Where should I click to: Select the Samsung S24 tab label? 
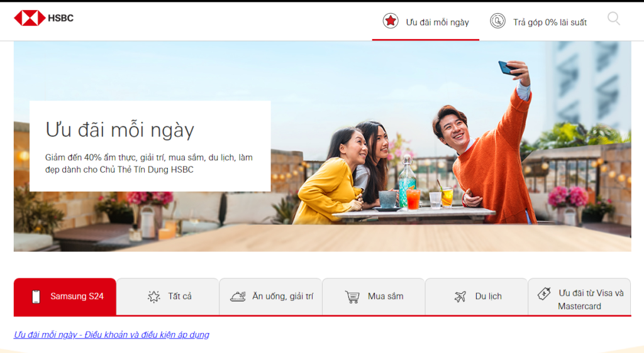coord(77,296)
